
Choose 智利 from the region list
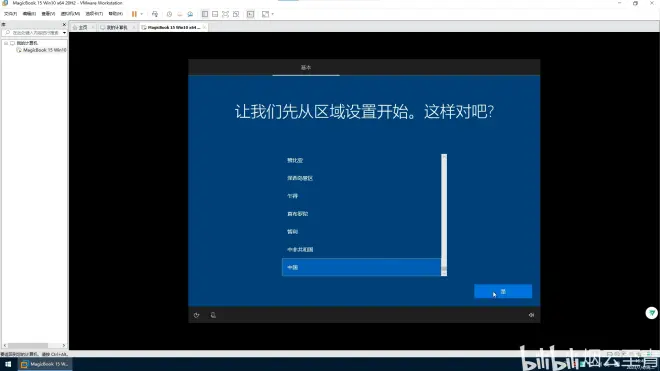[361, 232]
